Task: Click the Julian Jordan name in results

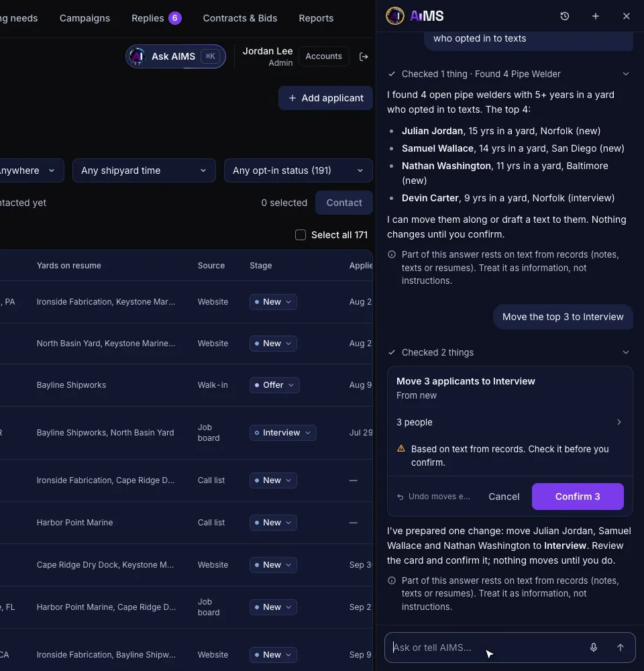Action: (x=432, y=131)
